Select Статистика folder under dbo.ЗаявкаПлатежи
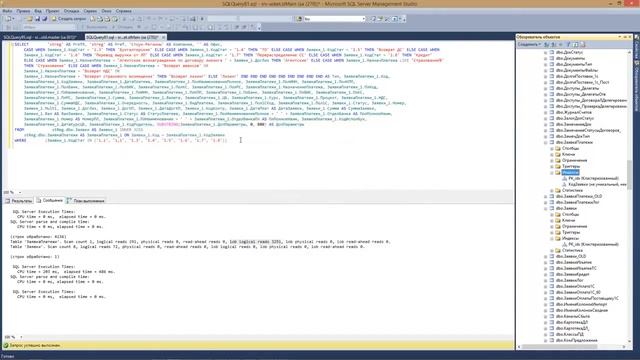 pyautogui.click(x=572, y=191)
